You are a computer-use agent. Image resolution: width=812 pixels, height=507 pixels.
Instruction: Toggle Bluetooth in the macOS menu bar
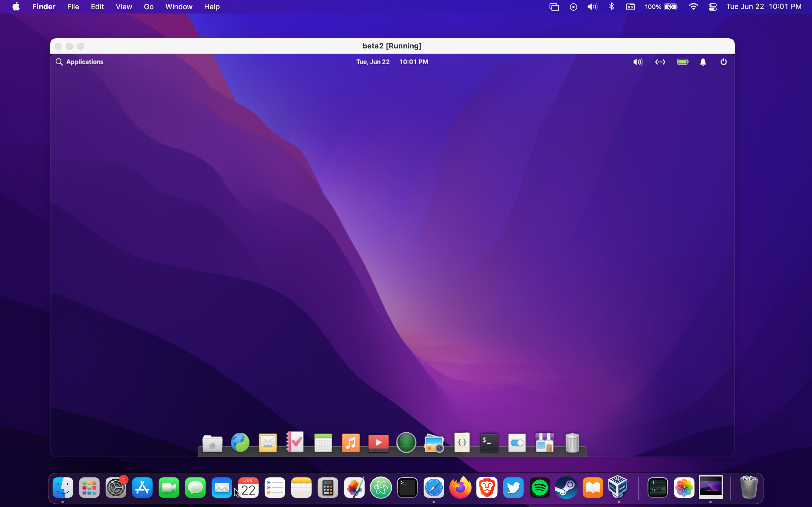pyautogui.click(x=611, y=6)
